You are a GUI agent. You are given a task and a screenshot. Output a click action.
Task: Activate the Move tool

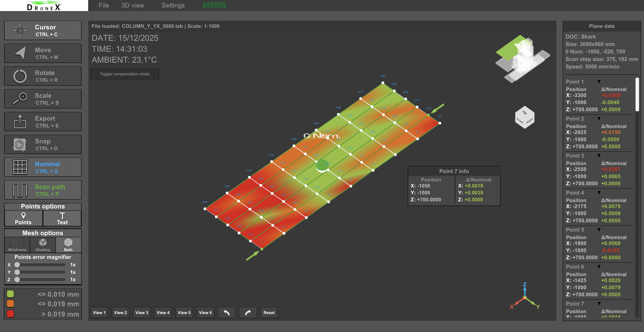click(43, 53)
